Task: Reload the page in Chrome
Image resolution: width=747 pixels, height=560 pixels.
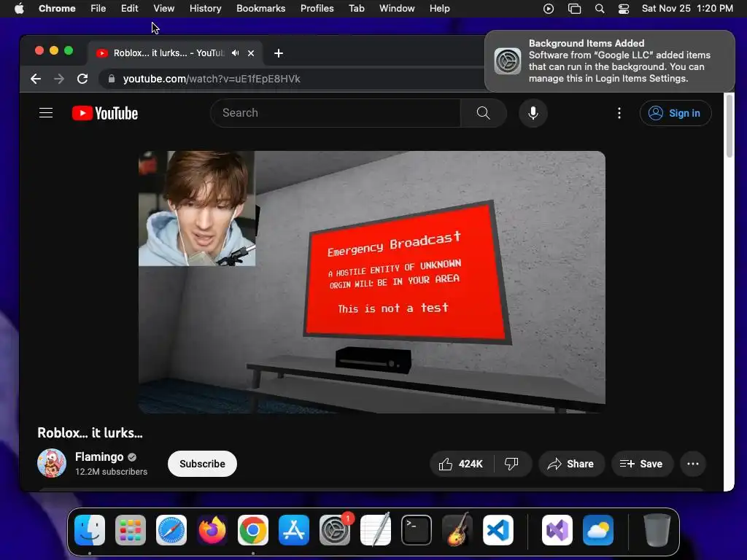Action: point(82,79)
